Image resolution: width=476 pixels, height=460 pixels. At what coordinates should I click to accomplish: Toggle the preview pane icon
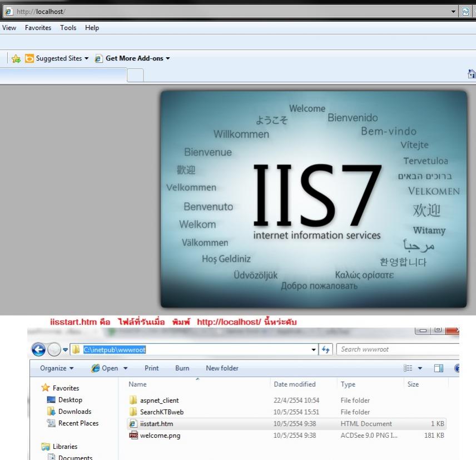[439, 368]
